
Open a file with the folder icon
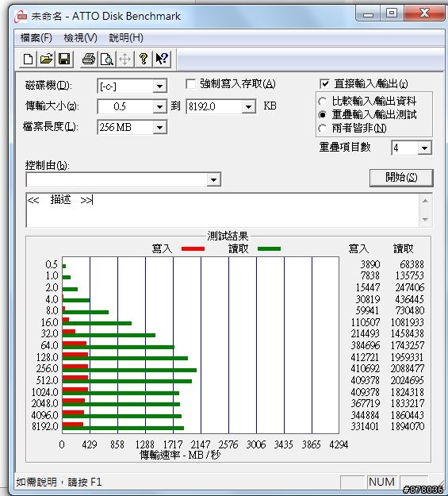46,60
